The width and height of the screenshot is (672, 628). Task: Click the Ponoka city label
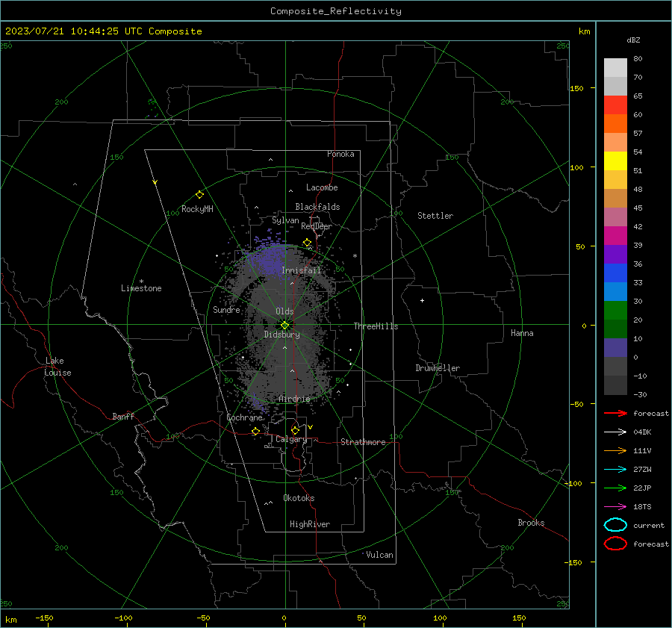point(340,154)
